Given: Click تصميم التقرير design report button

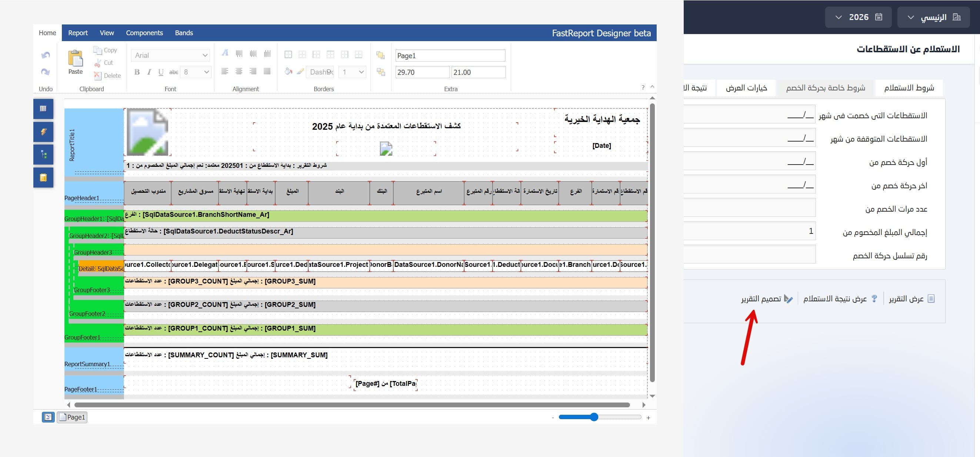Looking at the screenshot, I should (x=767, y=299).
